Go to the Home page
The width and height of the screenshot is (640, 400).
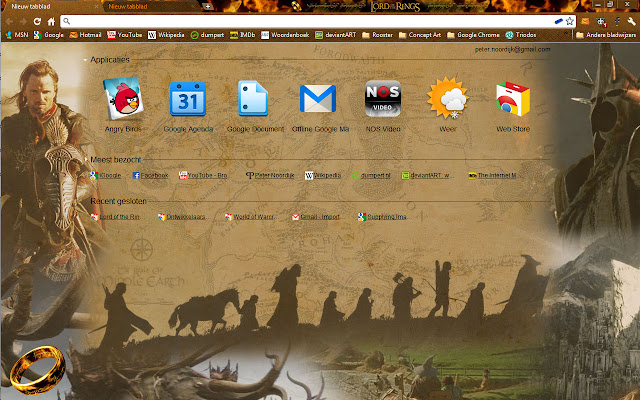[x=51, y=22]
